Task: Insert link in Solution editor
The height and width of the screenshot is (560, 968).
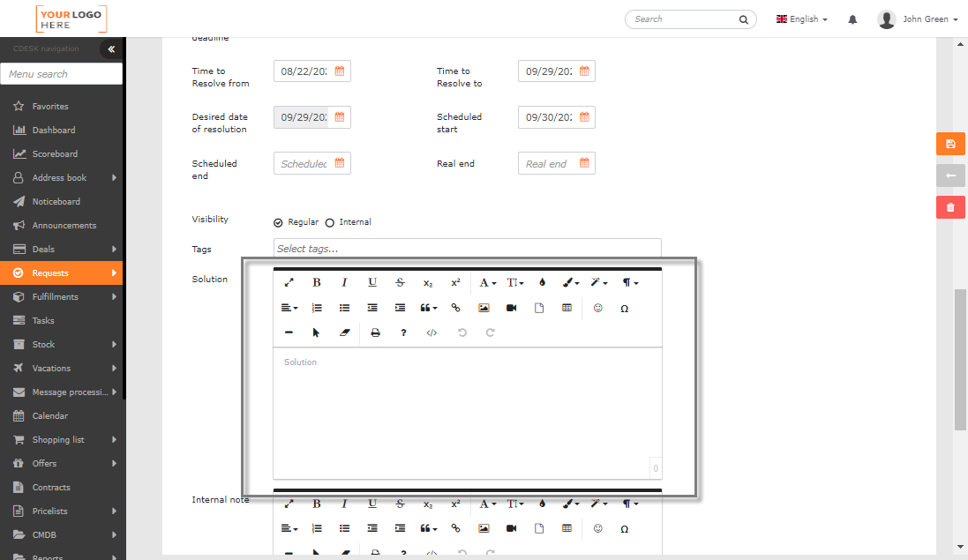Action: tap(455, 308)
